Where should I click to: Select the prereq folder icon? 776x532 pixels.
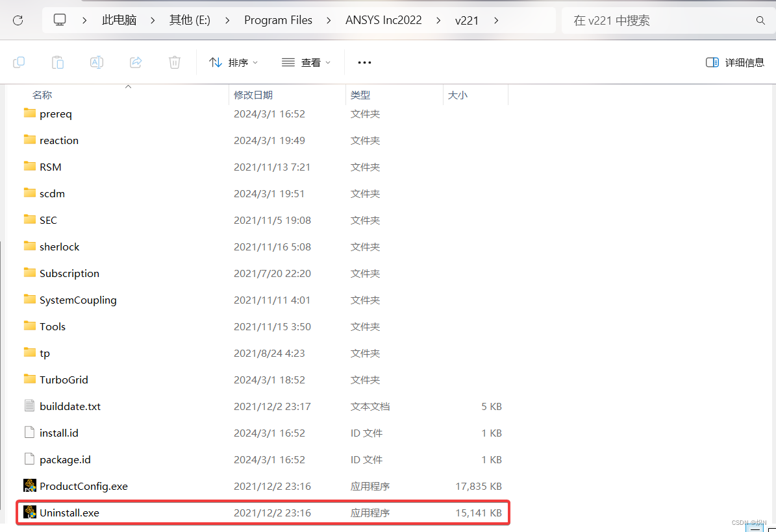pyautogui.click(x=30, y=114)
